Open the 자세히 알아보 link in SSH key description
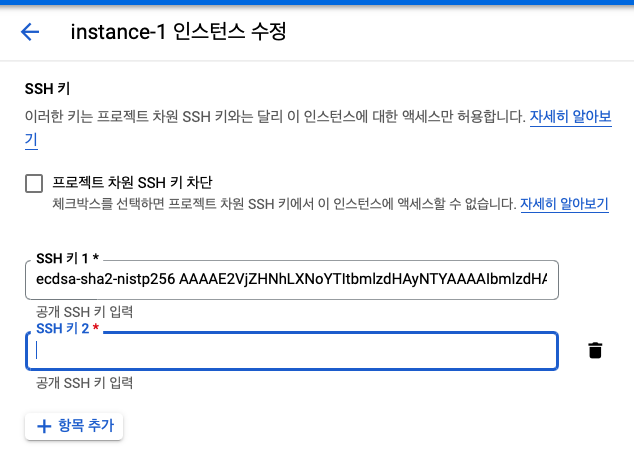The image size is (634, 457). [570, 116]
